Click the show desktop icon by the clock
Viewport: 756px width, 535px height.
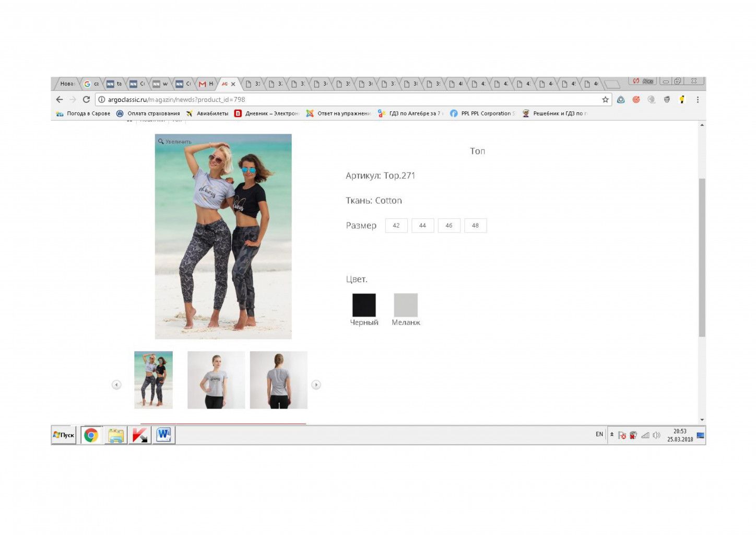(x=701, y=435)
